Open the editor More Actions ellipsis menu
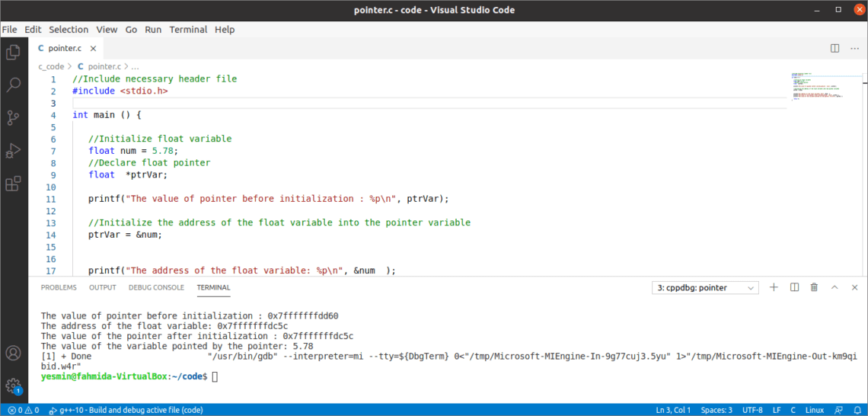This screenshot has height=416, width=868. coord(854,48)
